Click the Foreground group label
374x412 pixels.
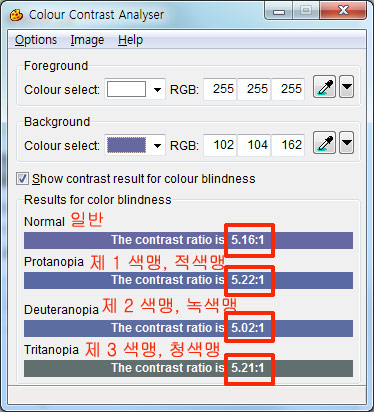pyautogui.click(x=56, y=66)
